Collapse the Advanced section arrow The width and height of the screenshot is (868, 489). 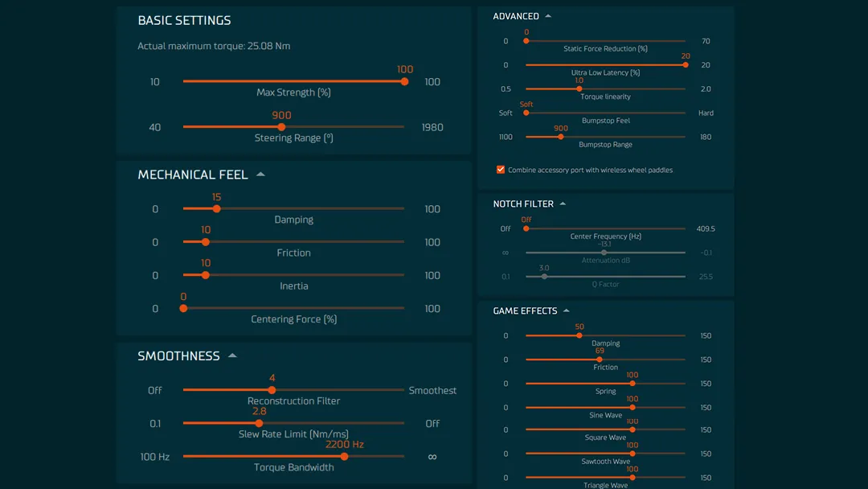548,16
